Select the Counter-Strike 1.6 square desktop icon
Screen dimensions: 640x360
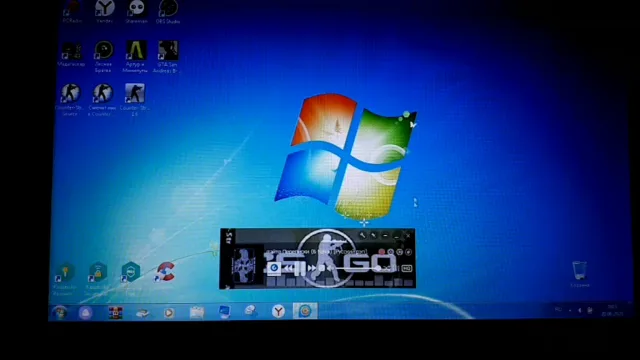click(135, 99)
